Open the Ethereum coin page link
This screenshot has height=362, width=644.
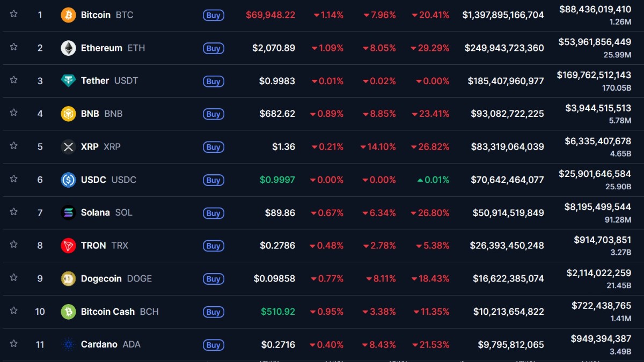pyautogui.click(x=101, y=48)
